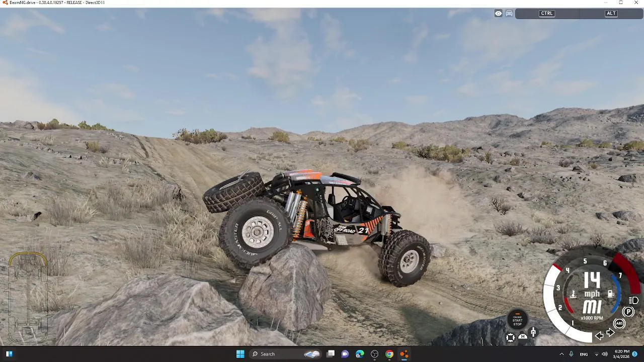Click the ABS indicator icon

tap(619, 324)
